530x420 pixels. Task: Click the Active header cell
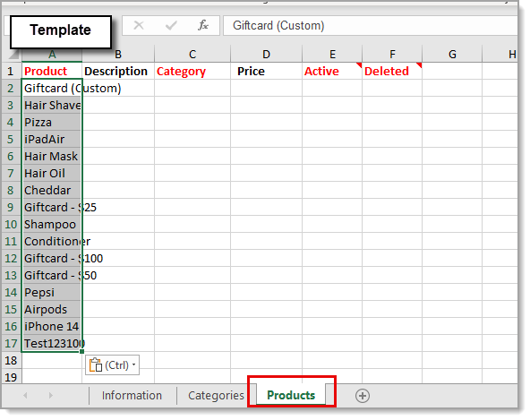click(332, 71)
